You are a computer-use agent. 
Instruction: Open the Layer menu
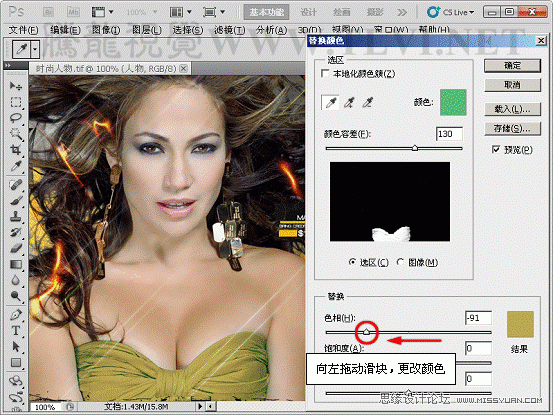(147, 30)
